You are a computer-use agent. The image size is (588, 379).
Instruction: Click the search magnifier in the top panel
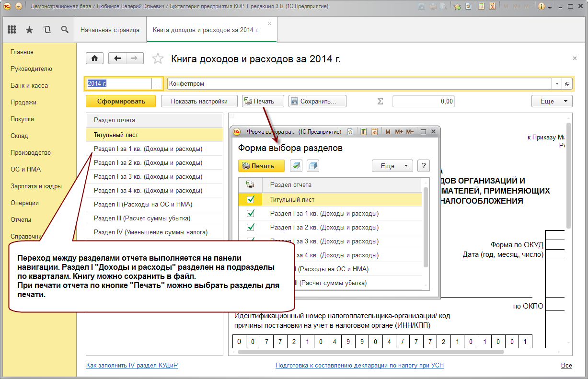tap(65, 30)
